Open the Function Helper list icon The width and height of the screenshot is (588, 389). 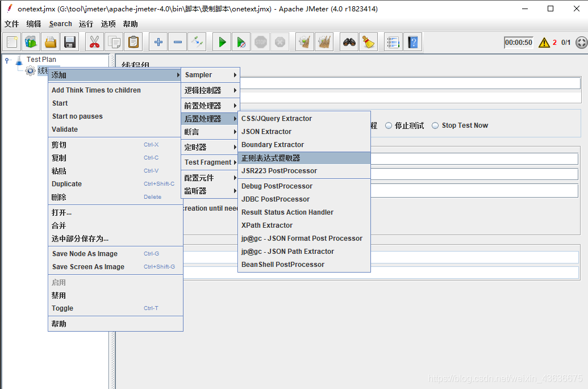coord(393,42)
